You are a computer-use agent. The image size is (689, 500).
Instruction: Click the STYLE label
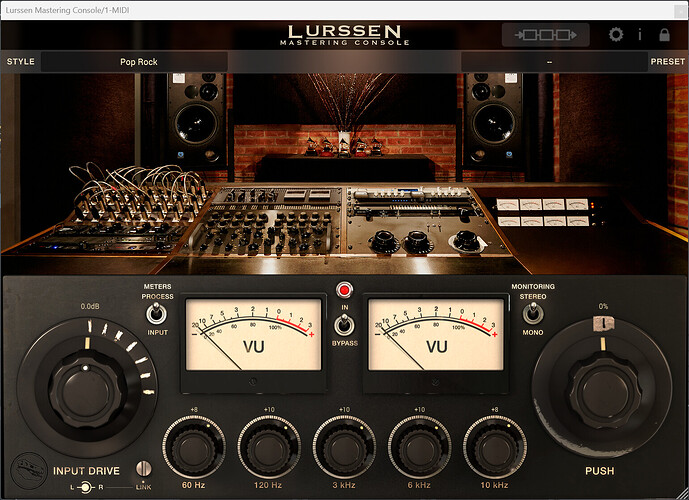pos(20,62)
